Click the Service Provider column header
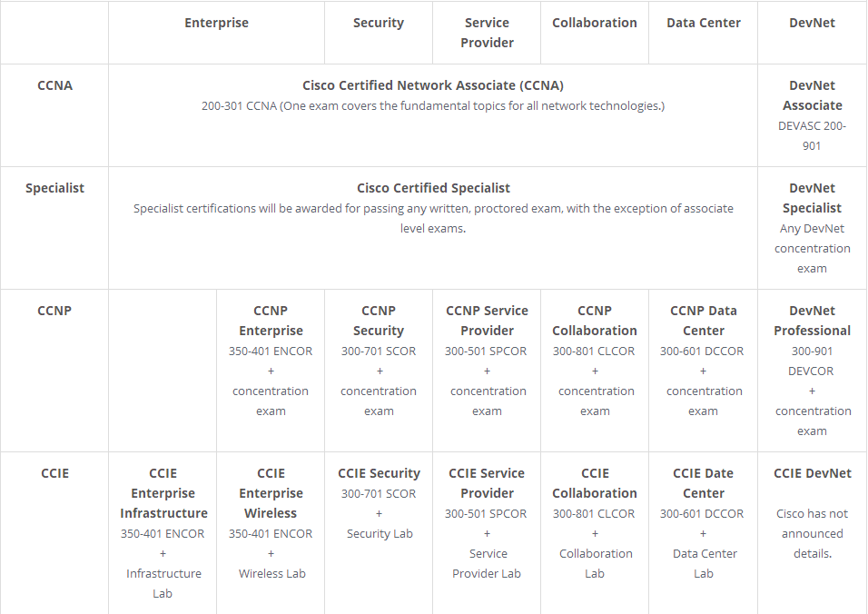Screen dimensions: 868x614 coord(488,33)
